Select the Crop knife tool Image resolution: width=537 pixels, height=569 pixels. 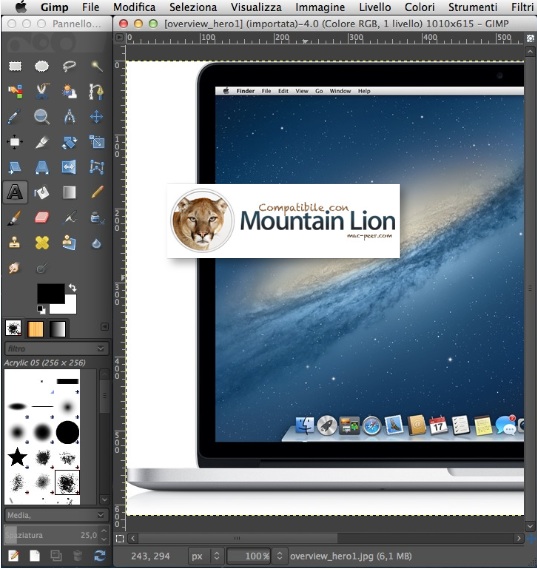point(42,142)
